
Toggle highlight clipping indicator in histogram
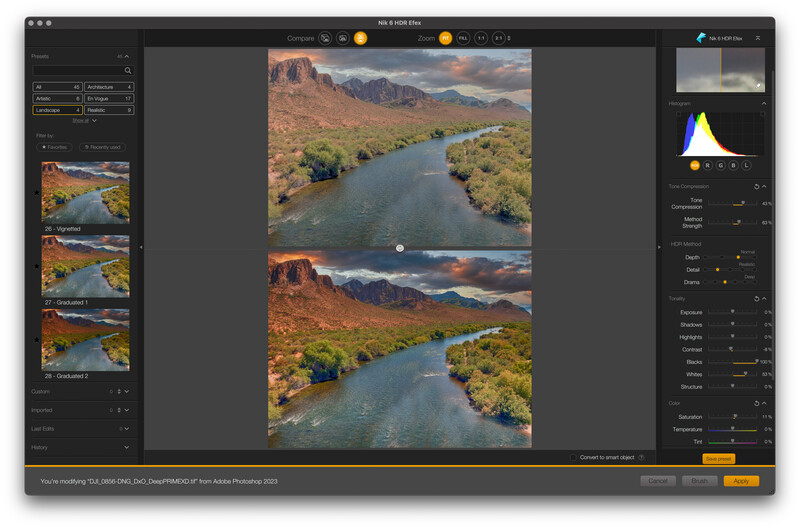(x=762, y=114)
